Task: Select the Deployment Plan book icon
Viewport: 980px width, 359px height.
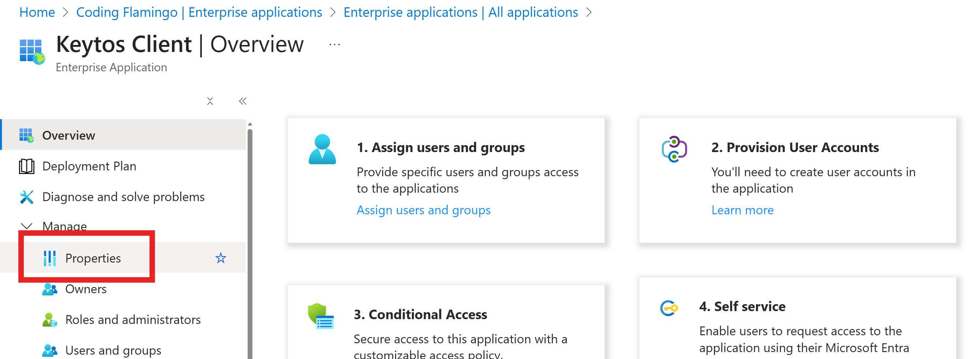Action: 27,166
